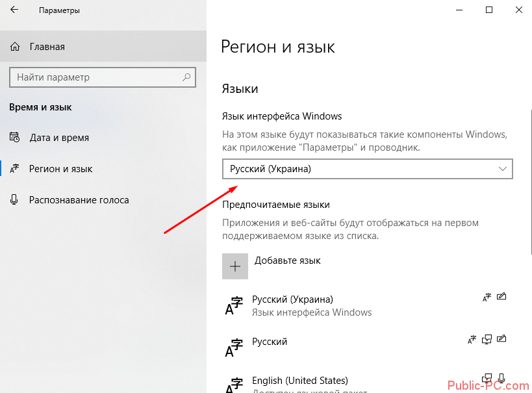Click handwriting feature icon on Русский row
Viewport: 532px width, 393px height.
tap(501, 338)
